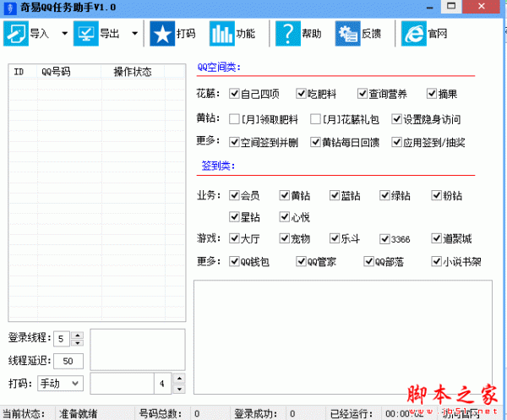Click the 登录线程 value field
This screenshot has height=420, width=507.
coord(62,339)
